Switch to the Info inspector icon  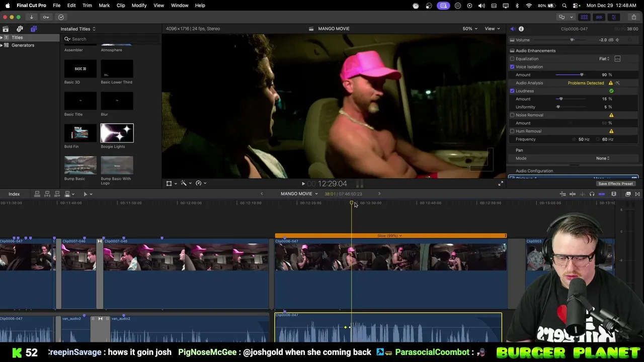click(x=521, y=29)
